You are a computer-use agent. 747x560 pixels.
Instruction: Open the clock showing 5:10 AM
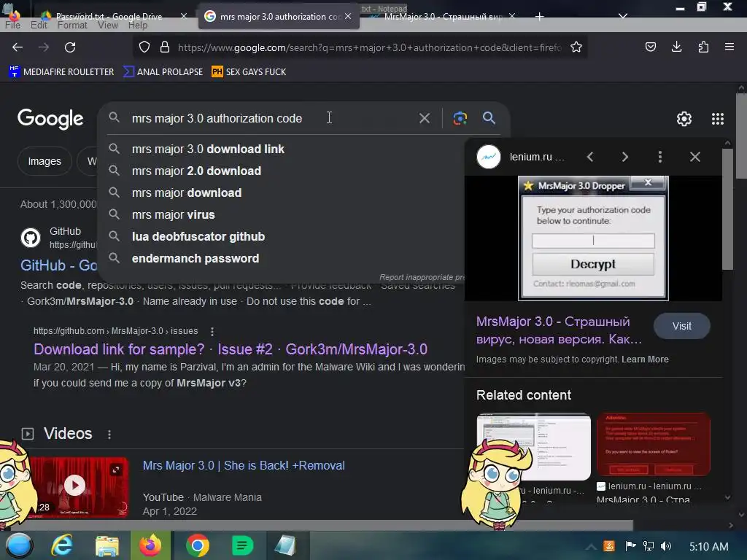point(708,547)
